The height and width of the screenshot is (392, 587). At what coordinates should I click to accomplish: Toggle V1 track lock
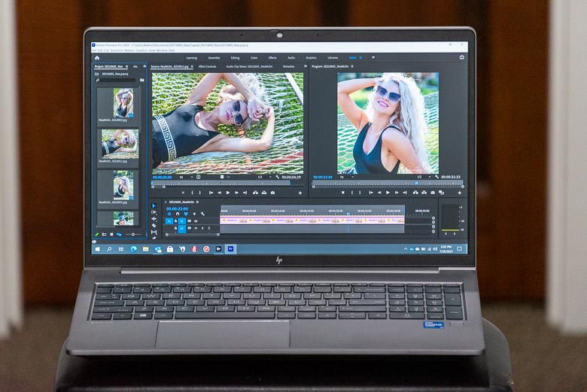click(175, 221)
